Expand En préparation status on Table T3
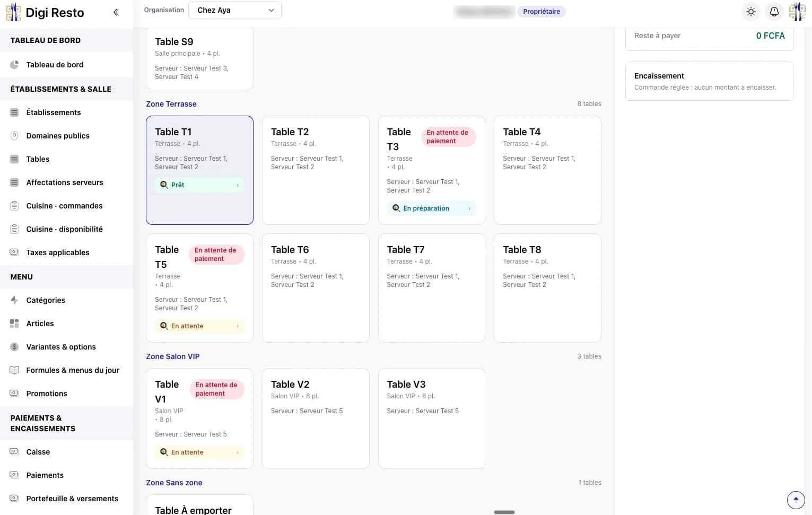Viewport: 812px width, 515px height. pyautogui.click(x=432, y=208)
